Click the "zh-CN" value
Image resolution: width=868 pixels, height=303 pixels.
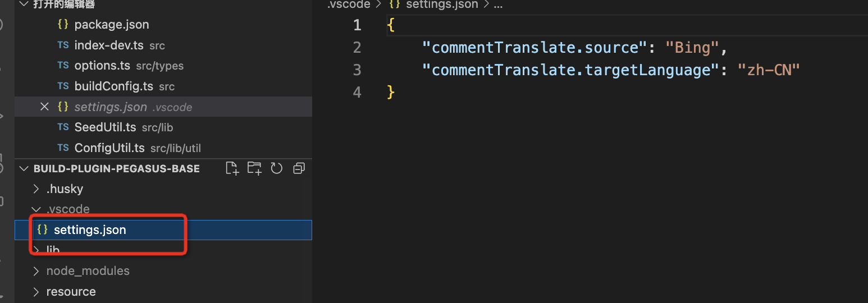769,70
